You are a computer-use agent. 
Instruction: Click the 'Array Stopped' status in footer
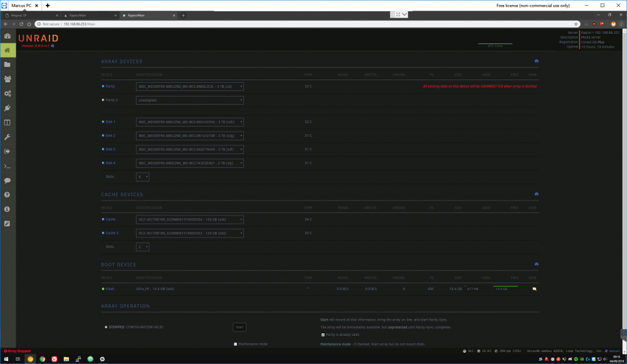(x=17, y=351)
